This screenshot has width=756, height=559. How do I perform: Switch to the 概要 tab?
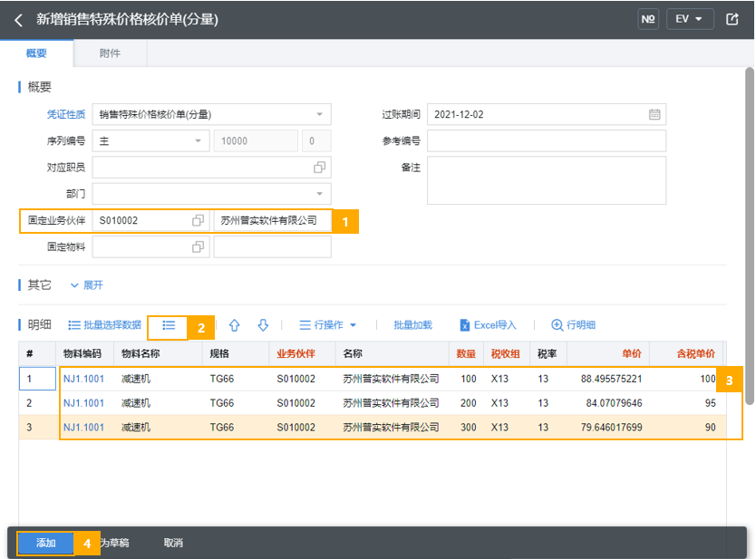(x=36, y=53)
